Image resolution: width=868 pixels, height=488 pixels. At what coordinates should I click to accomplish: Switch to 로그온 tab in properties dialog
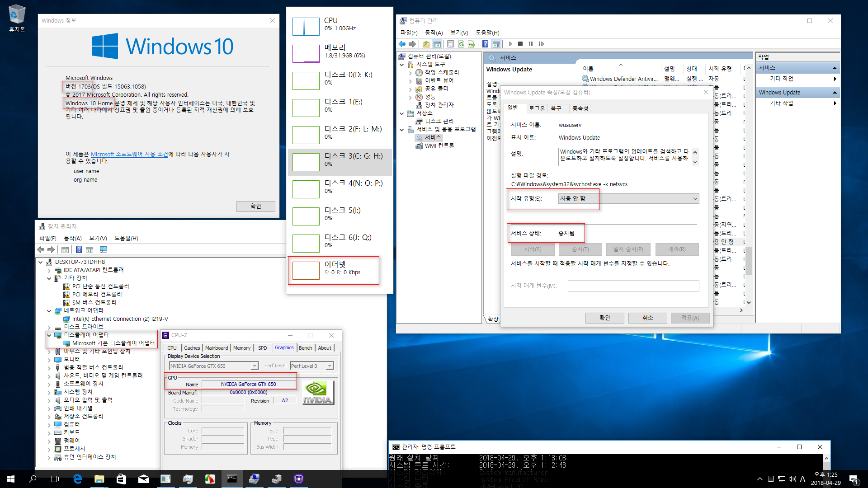[x=537, y=108]
